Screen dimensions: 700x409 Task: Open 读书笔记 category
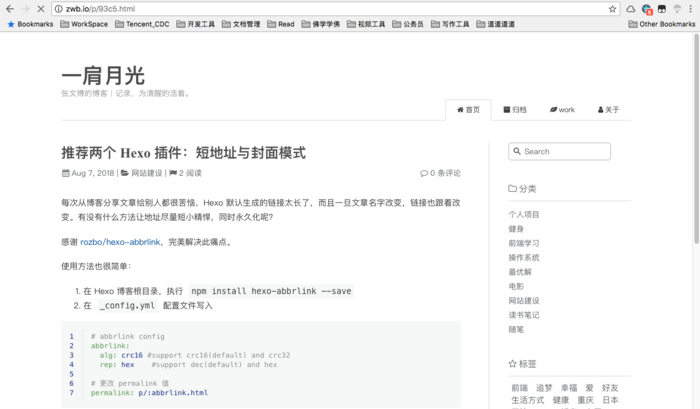pyautogui.click(x=524, y=315)
